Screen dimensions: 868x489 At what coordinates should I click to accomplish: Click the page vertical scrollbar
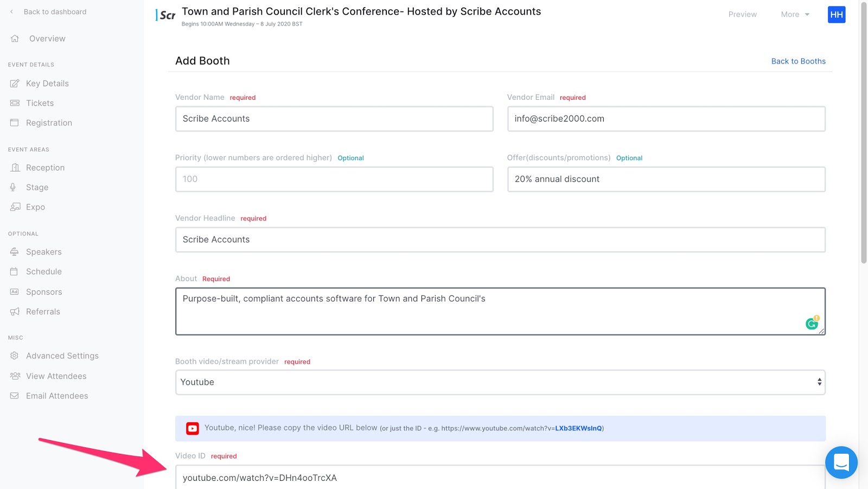click(x=864, y=133)
